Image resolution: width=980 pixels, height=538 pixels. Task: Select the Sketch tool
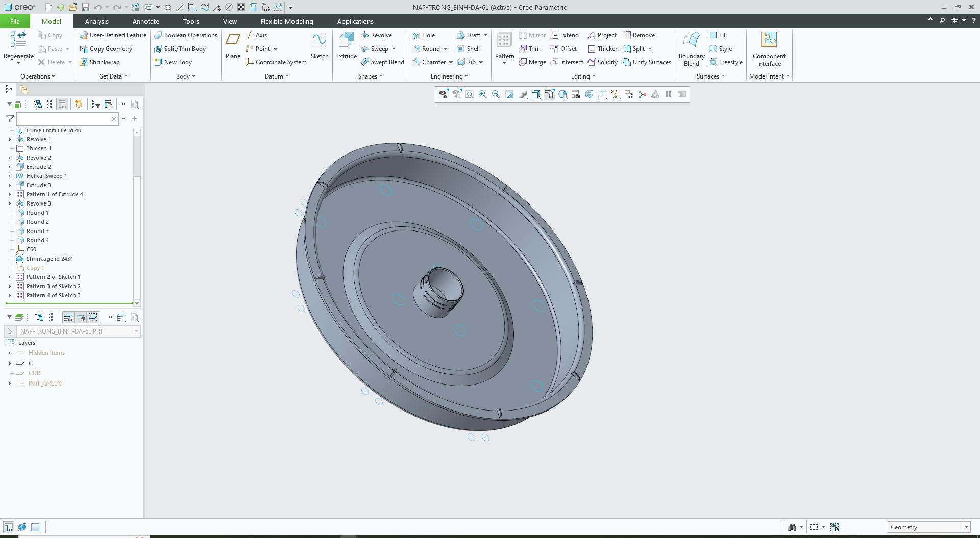point(320,41)
